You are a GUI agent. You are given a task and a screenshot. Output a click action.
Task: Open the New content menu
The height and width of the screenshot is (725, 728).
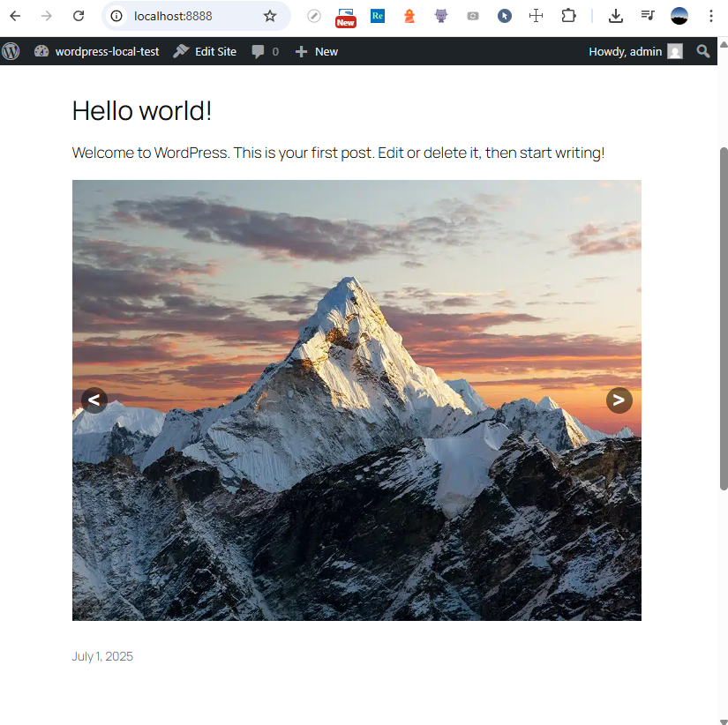(x=317, y=51)
